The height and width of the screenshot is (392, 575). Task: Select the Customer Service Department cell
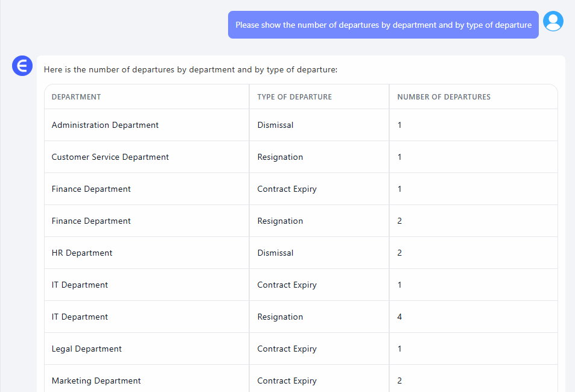point(110,157)
